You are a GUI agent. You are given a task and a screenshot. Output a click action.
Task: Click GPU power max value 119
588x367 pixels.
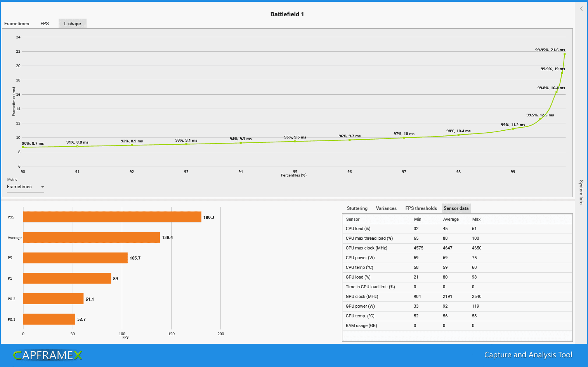tap(475, 306)
